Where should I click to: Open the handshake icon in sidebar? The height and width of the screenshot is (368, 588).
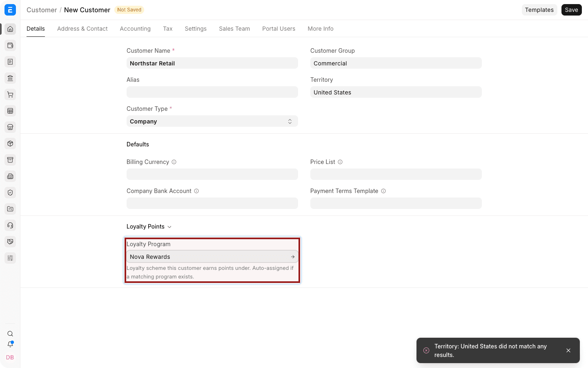point(10,242)
